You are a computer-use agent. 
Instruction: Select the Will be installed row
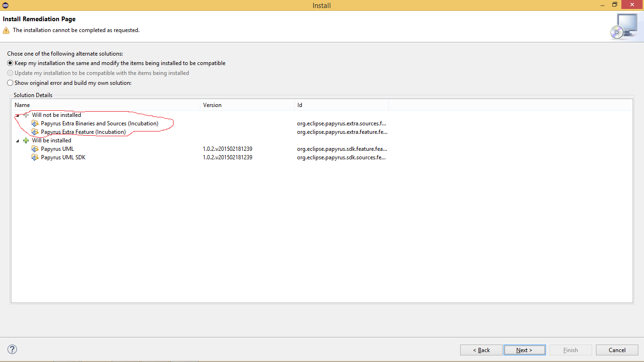51,140
